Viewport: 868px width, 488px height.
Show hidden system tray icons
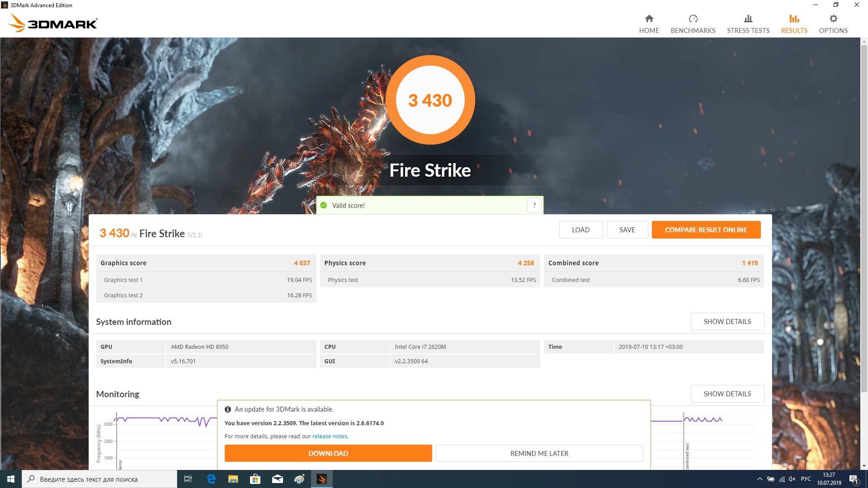coord(759,479)
